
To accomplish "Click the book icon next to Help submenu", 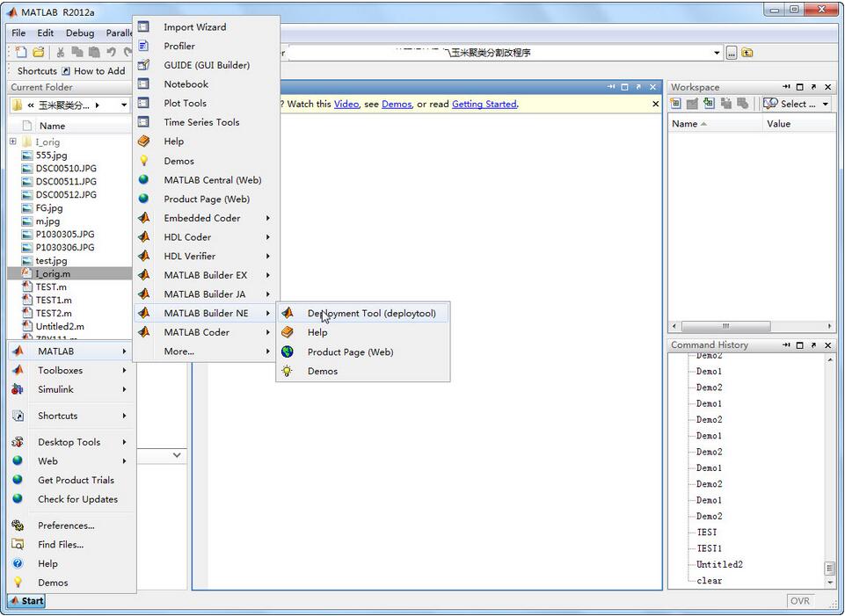I will pyautogui.click(x=288, y=332).
